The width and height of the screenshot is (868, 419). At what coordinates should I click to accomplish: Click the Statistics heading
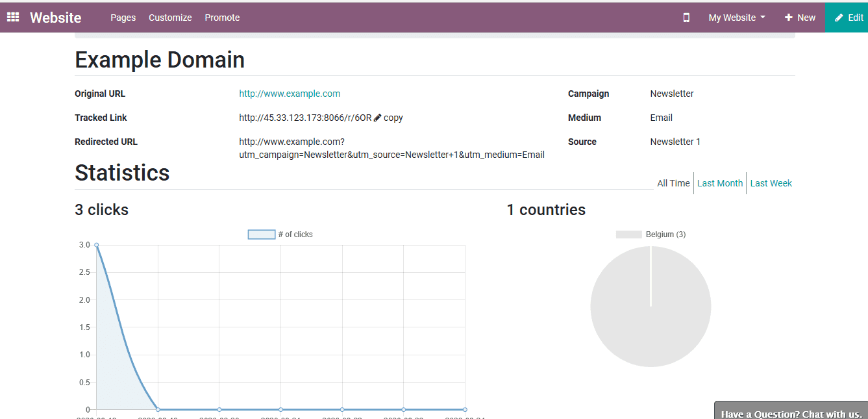coord(122,173)
